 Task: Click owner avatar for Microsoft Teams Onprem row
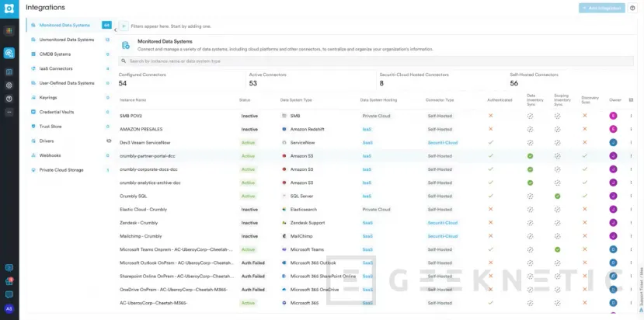[613, 249]
